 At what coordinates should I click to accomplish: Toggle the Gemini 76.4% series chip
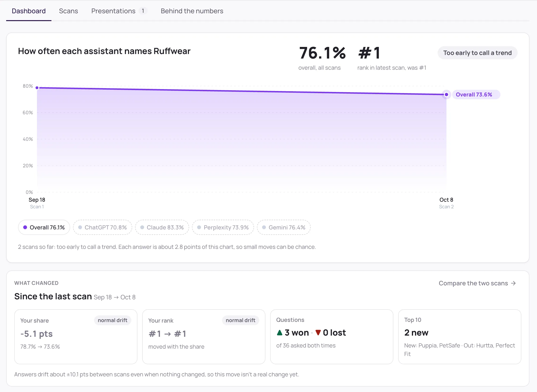pos(284,227)
